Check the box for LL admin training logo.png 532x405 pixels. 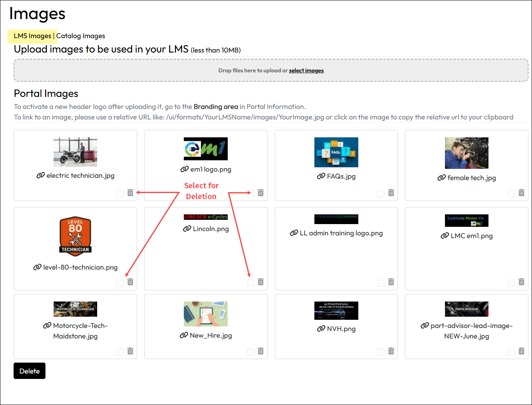point(381,283)
